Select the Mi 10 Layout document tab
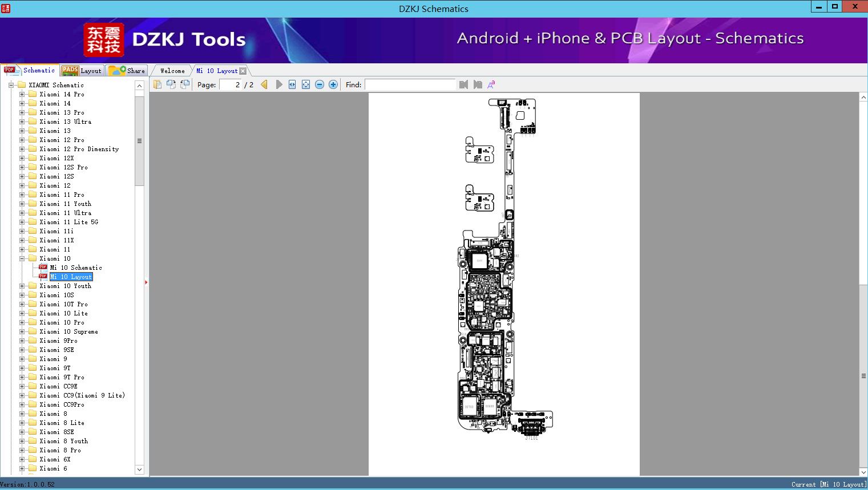Screen dimensions: 868x490 [x=217, y=71]
